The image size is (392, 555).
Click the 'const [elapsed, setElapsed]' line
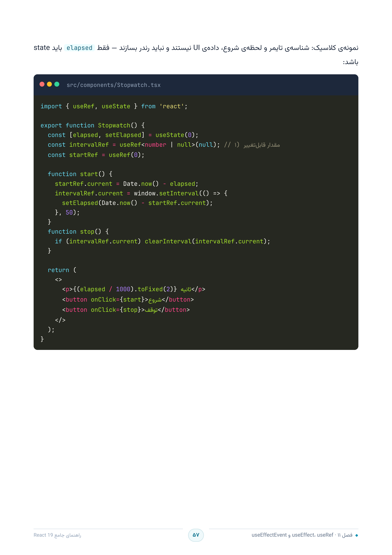tap(123, 135)
